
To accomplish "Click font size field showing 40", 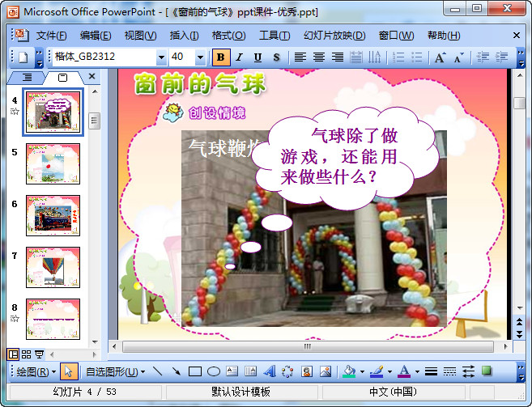I will tap(182, 57).
